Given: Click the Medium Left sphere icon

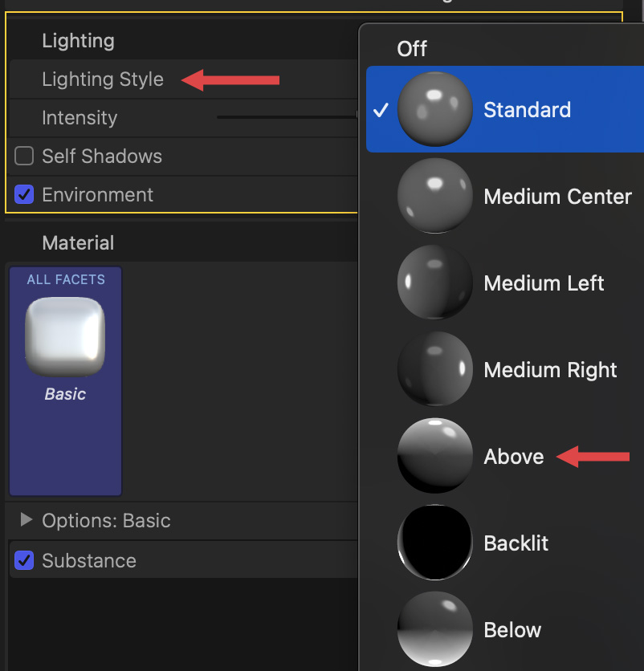Looking at the screenshot, I should click(434, 283).
